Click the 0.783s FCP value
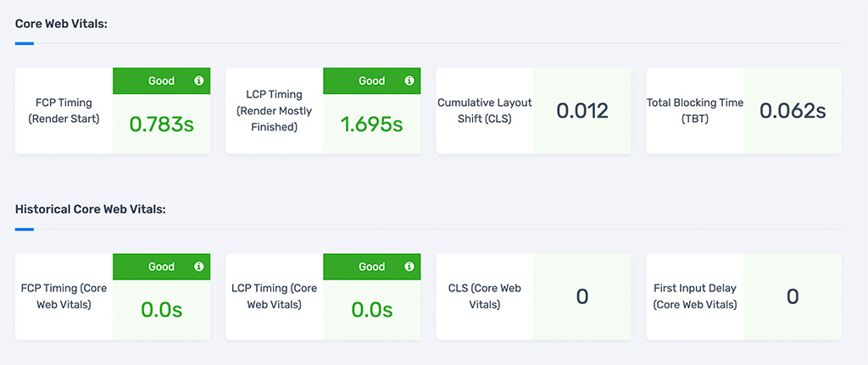The image size is (868, 365). pyautogui.click(x=162, y=124)
